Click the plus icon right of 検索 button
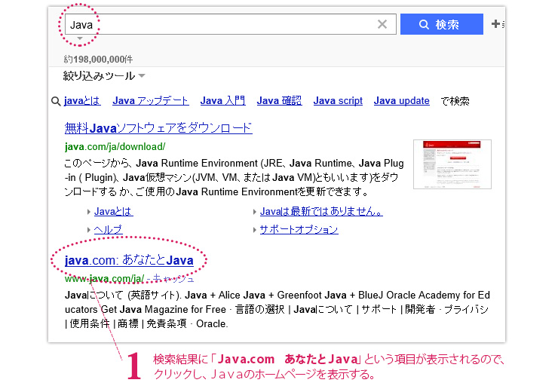Screen dimensions: 558x392 tap(495, 24)
